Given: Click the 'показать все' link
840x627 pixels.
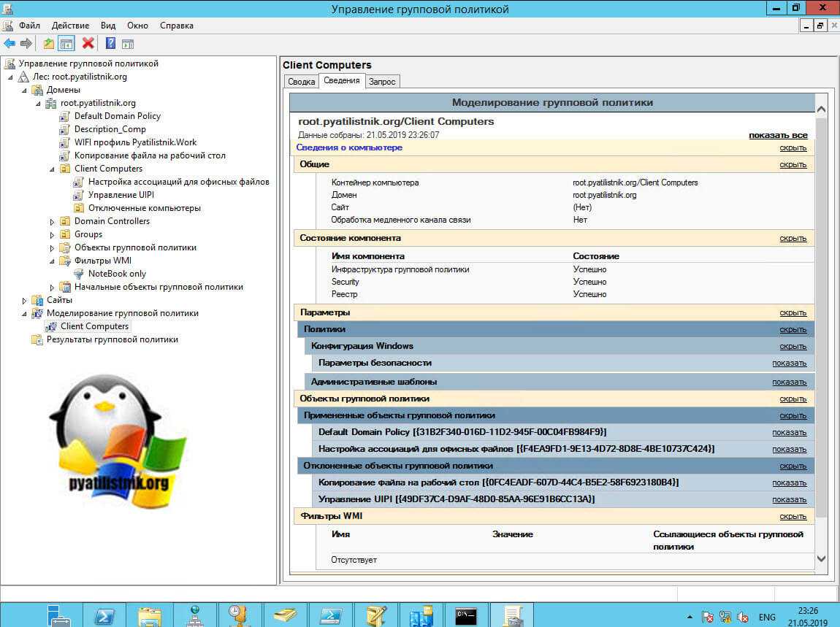Looking at the screenshot, I should pyautogui.click(x=777, y=136).
